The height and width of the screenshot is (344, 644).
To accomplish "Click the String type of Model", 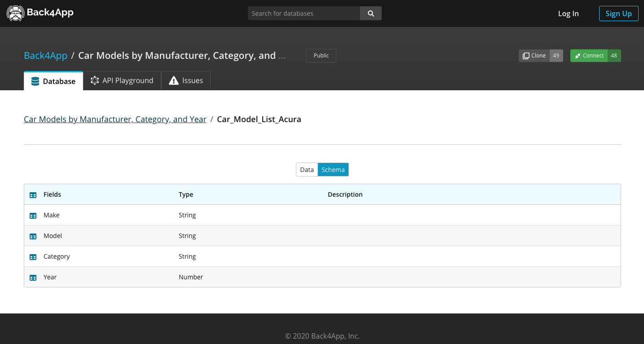I will [187, 236].
